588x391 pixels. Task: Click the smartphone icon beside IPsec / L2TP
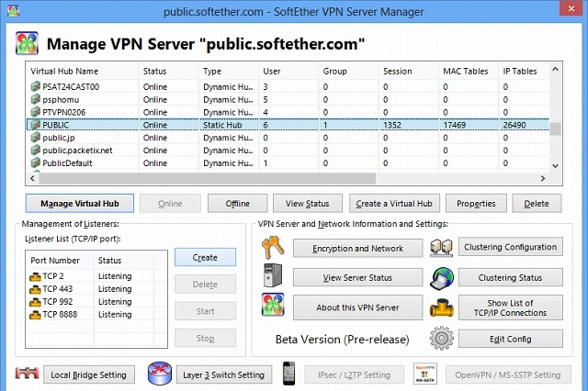288,374
